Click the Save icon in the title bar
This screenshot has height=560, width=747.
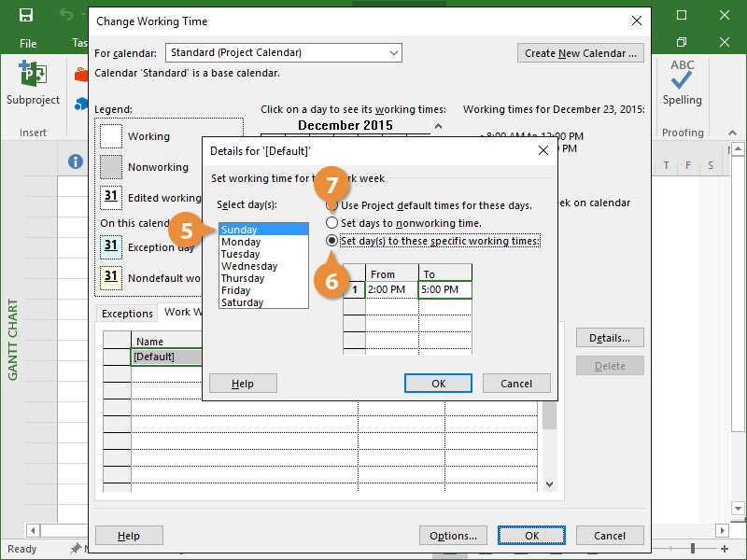26,16
